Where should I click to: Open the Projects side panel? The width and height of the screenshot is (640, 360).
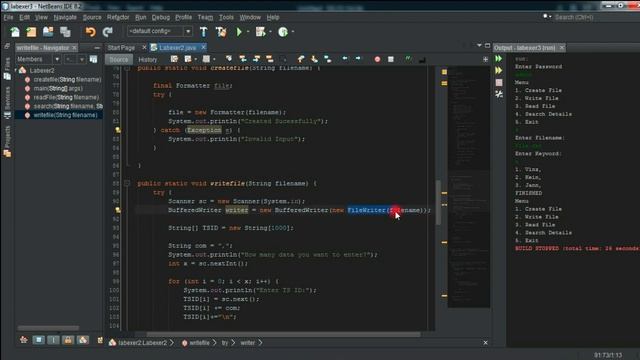tap(7, 141)
